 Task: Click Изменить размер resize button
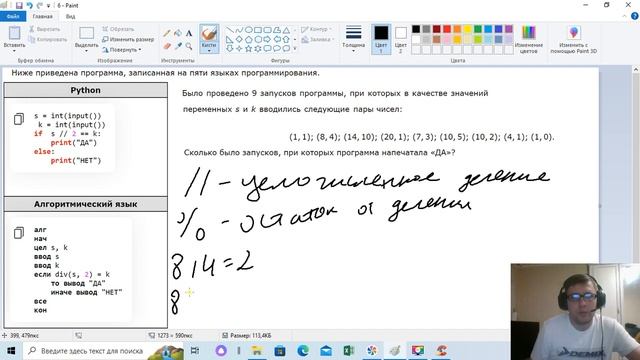pyautogui.click(x=128, y=40)
